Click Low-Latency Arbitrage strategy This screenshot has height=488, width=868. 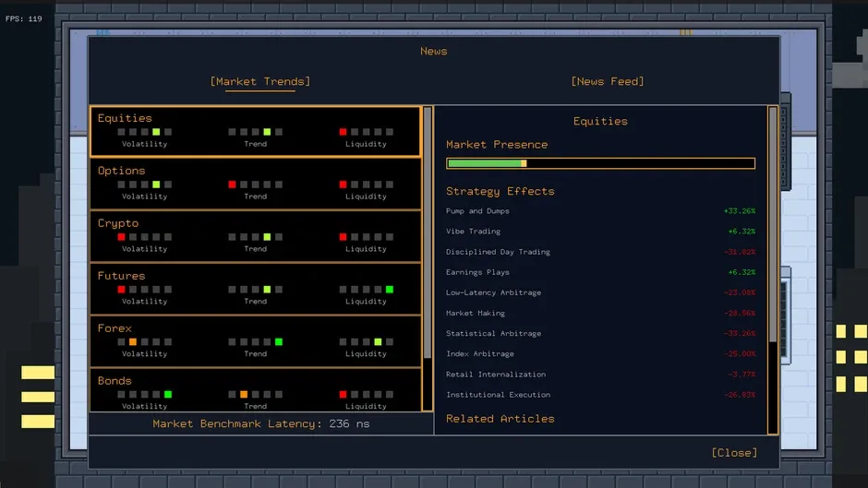click(493, 292)
